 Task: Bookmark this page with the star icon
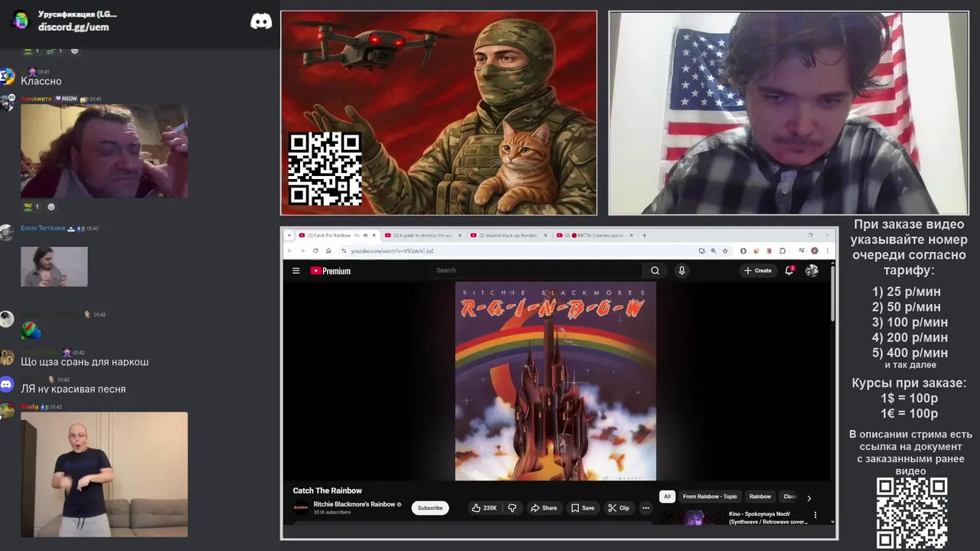click(x=724, y=250)
